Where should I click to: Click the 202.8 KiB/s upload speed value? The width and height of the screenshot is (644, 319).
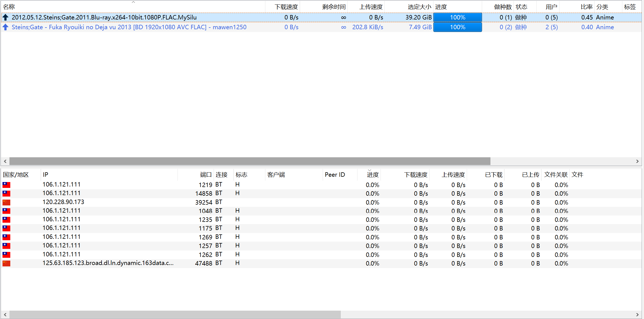pos(368,27)
